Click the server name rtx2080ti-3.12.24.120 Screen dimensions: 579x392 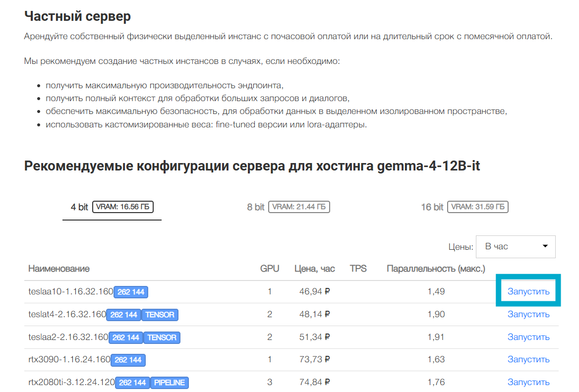click(x=71, y=383)
